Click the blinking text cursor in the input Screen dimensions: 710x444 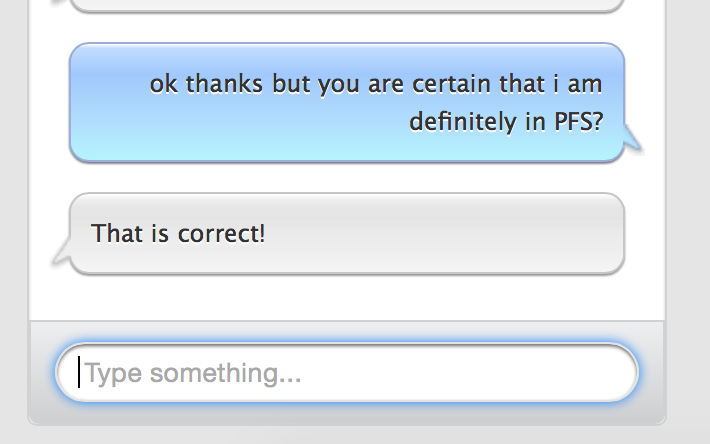click(79, 374)
